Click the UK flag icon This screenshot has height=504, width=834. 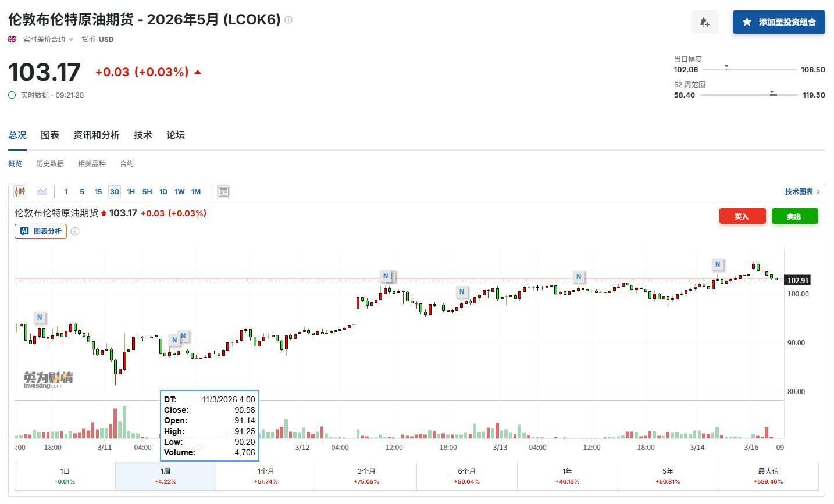tap(12, 40)
